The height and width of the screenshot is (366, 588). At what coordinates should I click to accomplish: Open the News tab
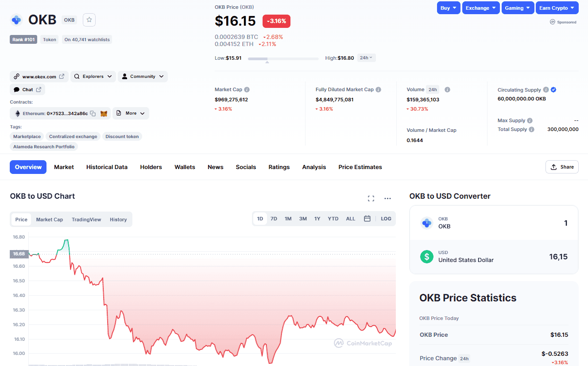coord(216,167)
